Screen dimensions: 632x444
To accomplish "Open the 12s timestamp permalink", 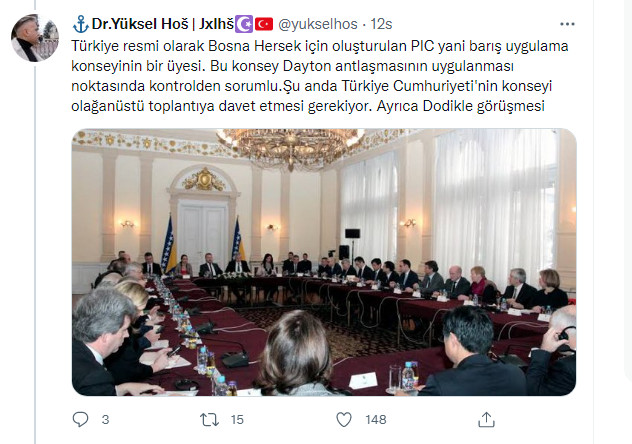I will [381, 24].
